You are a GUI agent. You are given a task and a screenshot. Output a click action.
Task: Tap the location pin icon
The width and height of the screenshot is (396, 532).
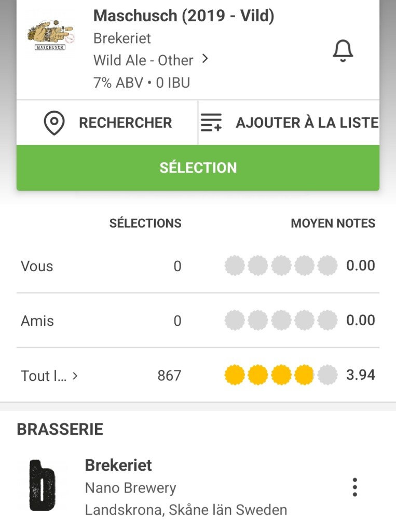(54, 123)
